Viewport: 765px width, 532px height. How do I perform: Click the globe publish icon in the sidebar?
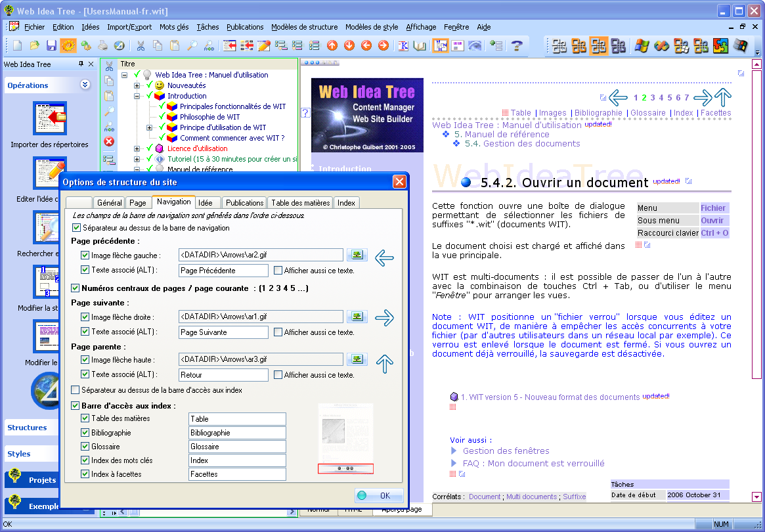pos(45,391)
